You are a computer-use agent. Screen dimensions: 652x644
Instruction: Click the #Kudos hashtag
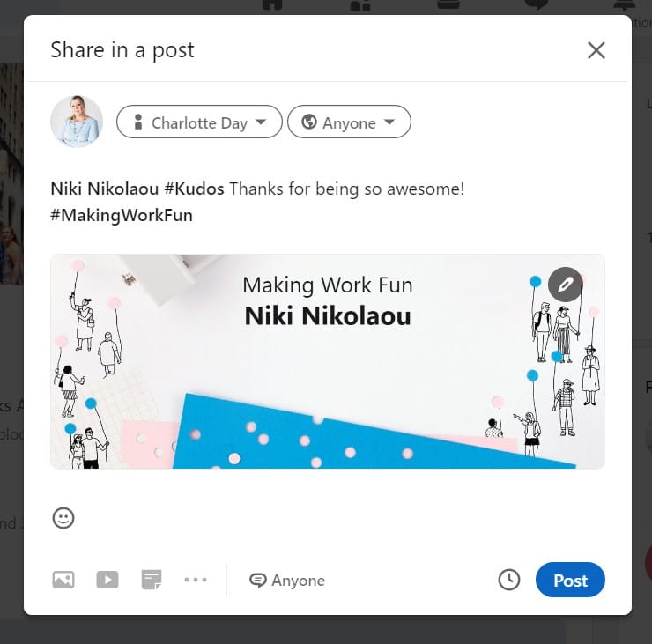[195, 189]
